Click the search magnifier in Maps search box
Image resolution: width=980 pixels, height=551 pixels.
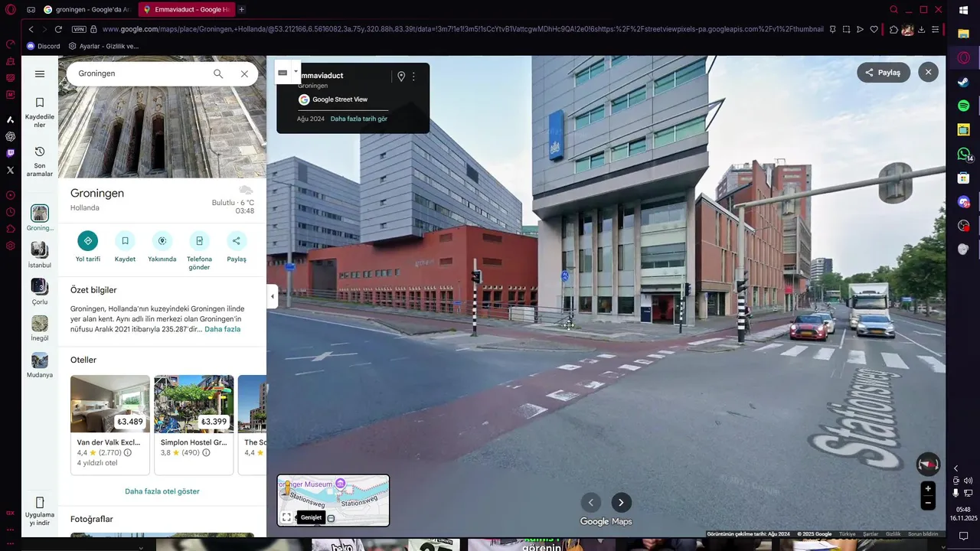218,73
